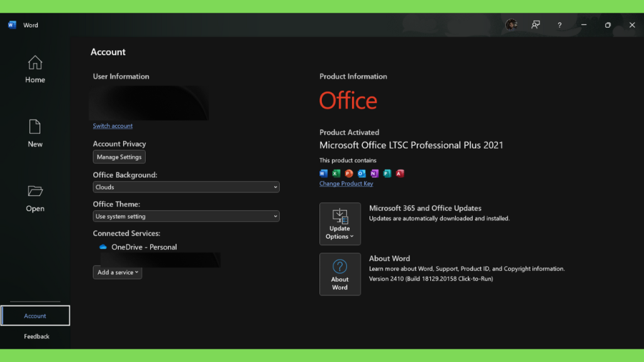The width and height of the screenshot is (644, 362).
Task: Expand the Add a service menu
Action: (118, 272)
